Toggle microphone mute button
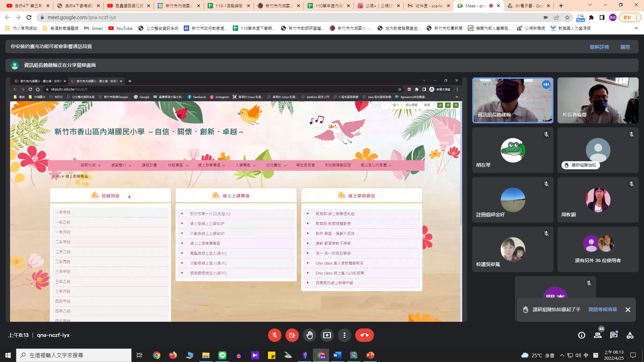The image size is (644, 362). tap(274, 335)
